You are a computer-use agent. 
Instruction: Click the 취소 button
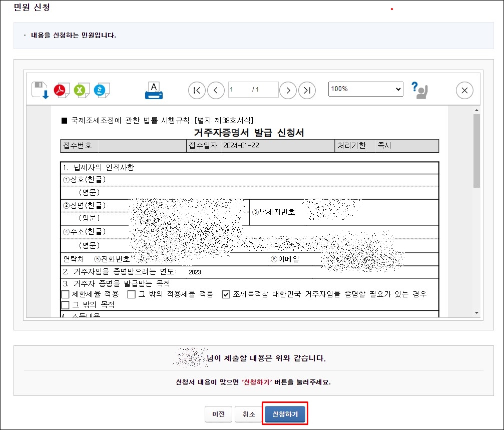tap(248, 414)
